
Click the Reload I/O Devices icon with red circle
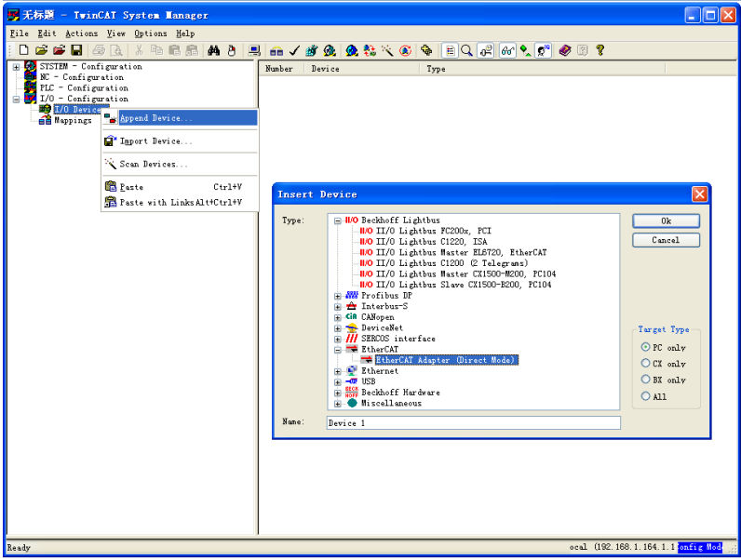[405, 50]
